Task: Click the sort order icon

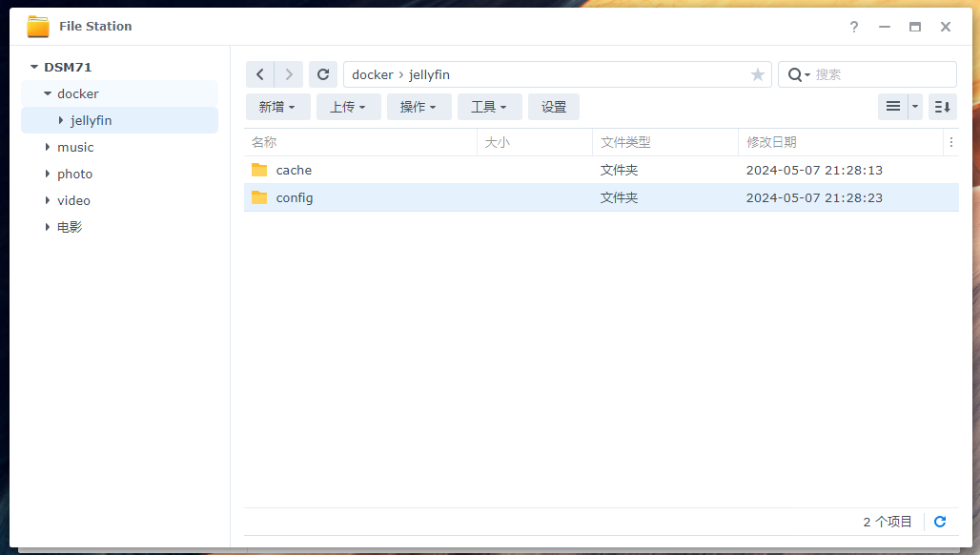Action: (942, 107)
